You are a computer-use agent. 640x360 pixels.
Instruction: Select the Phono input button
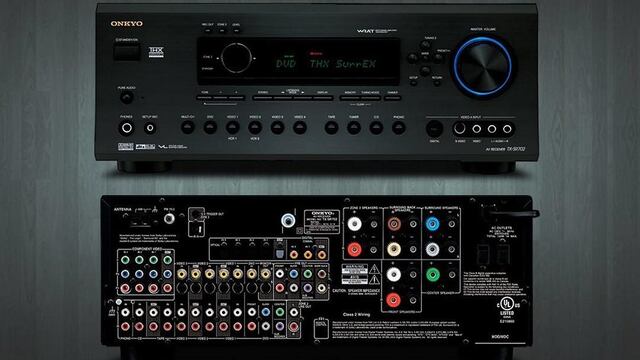pyautogui.click(x=399, y=127)
